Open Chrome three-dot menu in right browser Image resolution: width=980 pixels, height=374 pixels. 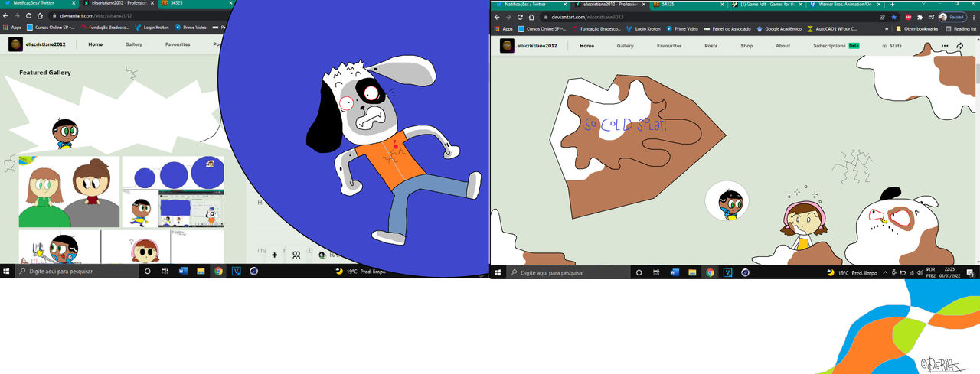pos(974,16)
